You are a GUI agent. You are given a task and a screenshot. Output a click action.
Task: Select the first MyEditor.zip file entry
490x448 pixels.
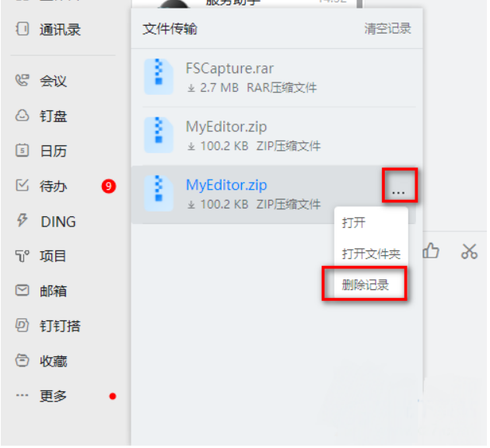point(277,135)
